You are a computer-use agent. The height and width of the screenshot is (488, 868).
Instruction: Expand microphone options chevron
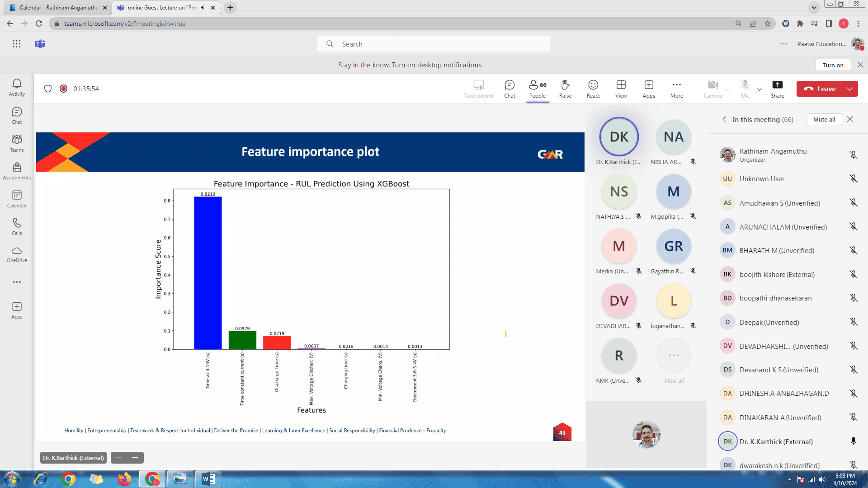click(759, 89)
